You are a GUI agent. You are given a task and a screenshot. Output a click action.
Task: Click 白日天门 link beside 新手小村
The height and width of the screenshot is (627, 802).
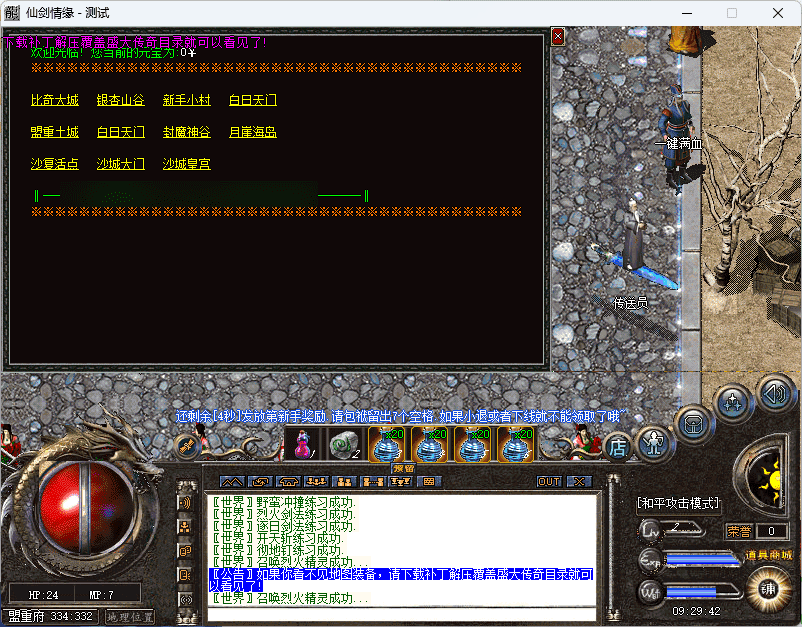(x=253, y=100)
